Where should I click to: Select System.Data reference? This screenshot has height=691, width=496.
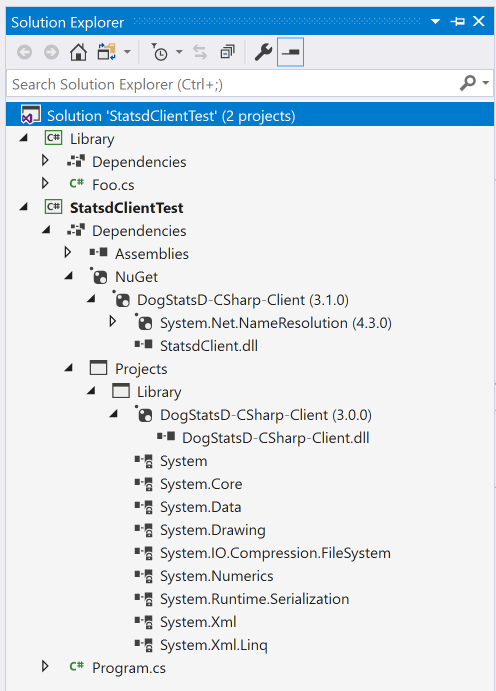point(200,507)
